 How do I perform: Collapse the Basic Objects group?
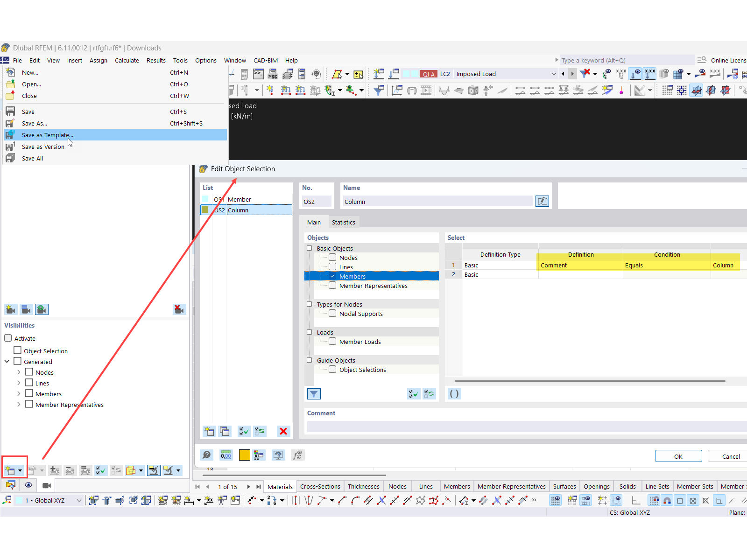[309, 248]
